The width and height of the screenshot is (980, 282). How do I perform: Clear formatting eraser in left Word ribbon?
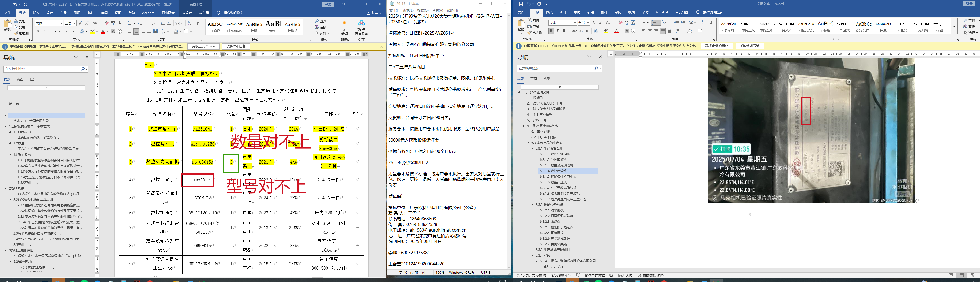[107, 23]
